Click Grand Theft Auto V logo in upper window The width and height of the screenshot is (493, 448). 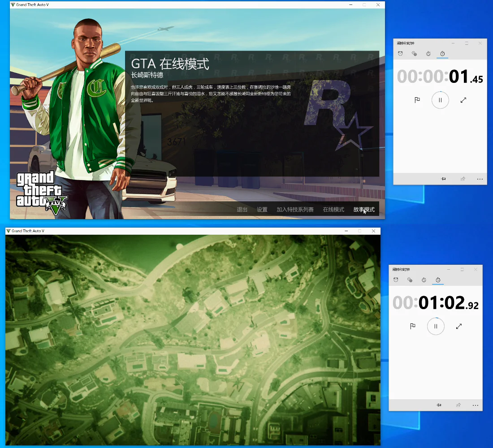[42, 193]
